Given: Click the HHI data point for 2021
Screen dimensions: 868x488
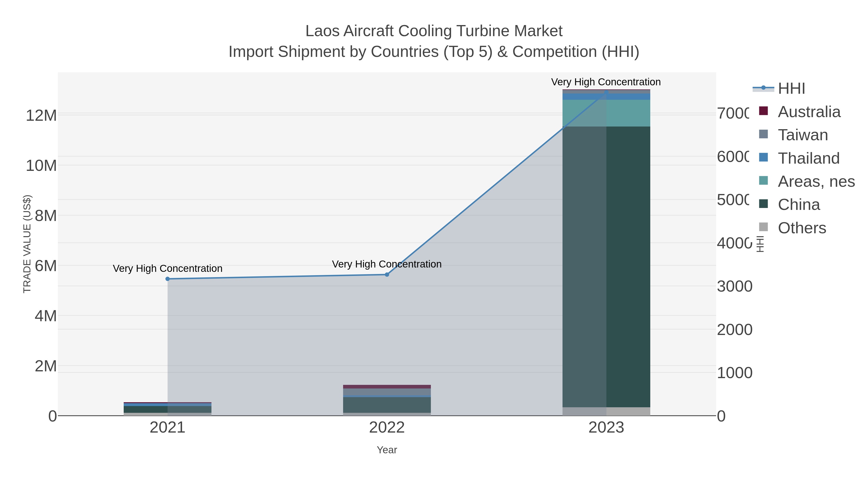Looking at the screenshot, I should [168, 279].
